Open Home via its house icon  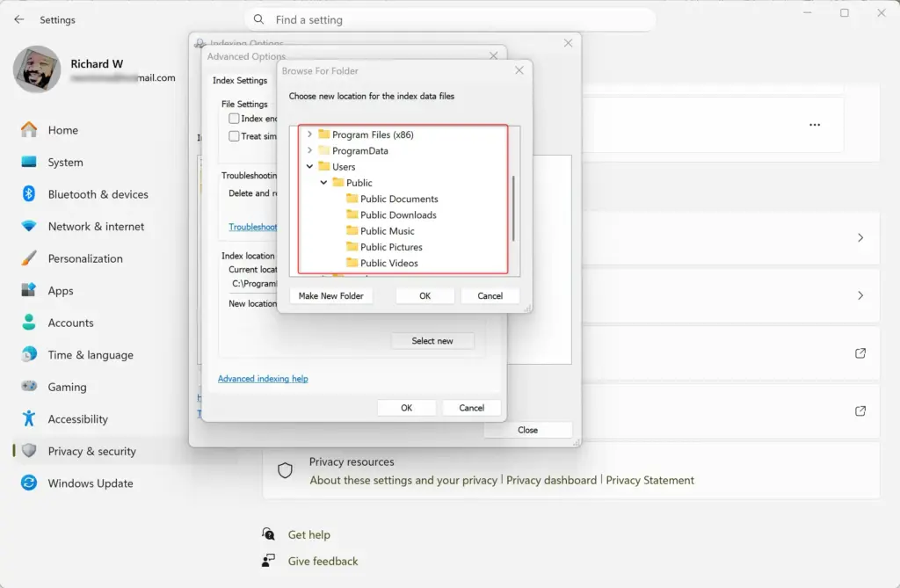pyautogui.click(x=29, y=130)
